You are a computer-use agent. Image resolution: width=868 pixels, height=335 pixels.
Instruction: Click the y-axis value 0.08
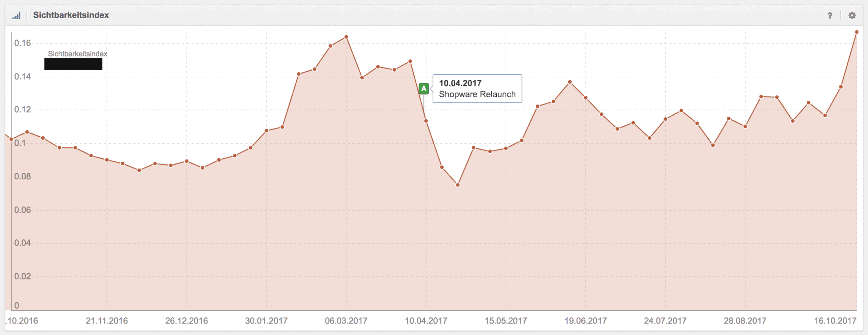coord(23,177)
